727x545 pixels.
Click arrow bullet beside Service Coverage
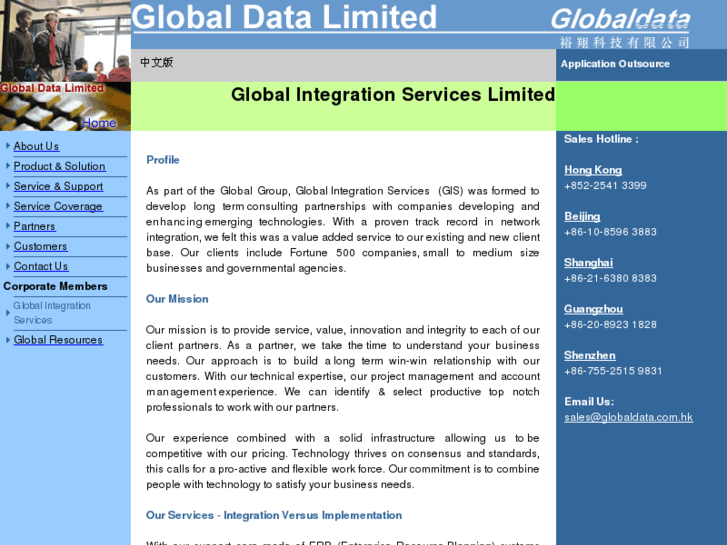coord(8,205)
